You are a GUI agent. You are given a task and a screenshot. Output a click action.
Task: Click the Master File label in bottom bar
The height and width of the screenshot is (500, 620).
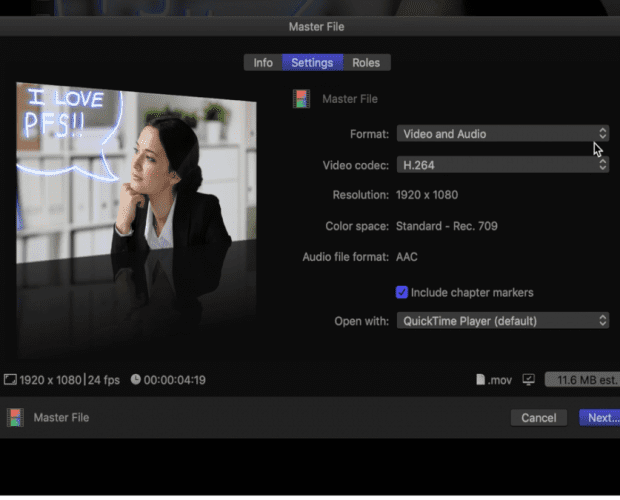tap(61, 417)
